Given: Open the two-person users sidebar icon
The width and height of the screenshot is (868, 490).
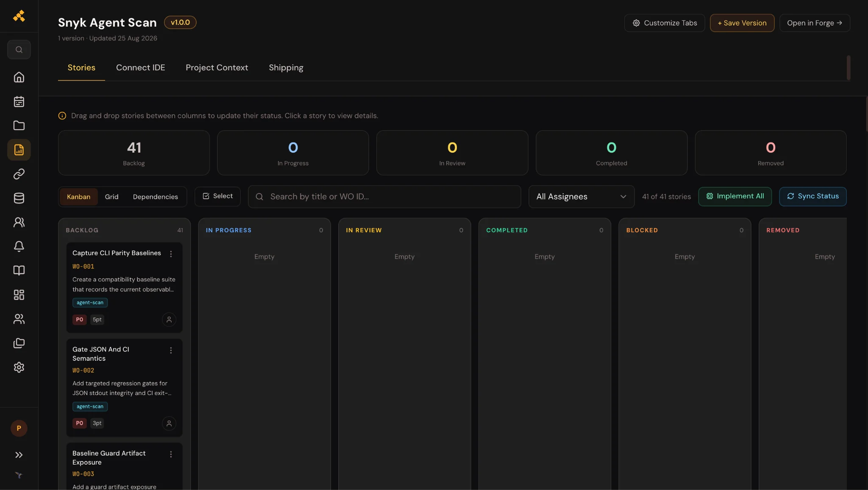Looking at the screenshot, I should click(x=19, y=222).
